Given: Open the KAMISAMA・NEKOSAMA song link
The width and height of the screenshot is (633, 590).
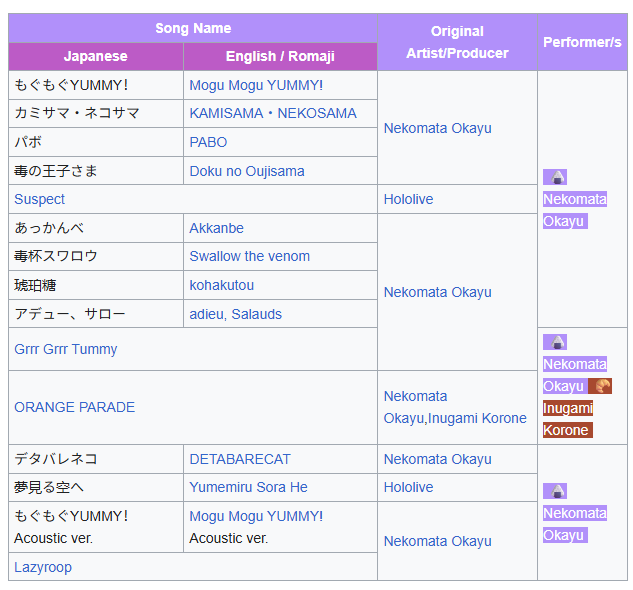Looking at the screenshot, I should tap(273, 113).
